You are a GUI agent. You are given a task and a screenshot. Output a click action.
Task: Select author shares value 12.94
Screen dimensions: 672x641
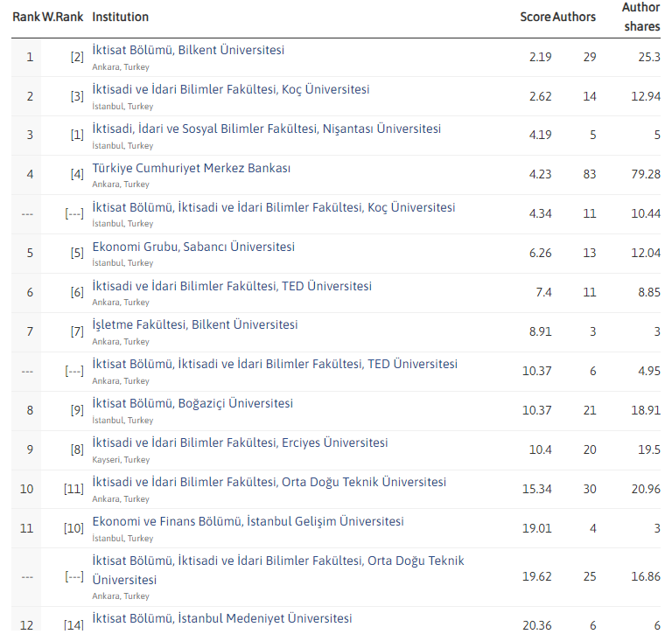(x=646, y=96)
